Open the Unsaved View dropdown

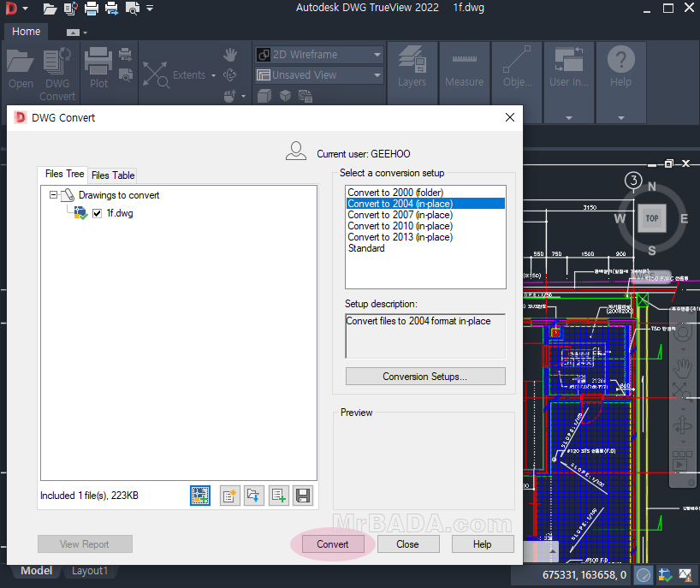(319, 75)
